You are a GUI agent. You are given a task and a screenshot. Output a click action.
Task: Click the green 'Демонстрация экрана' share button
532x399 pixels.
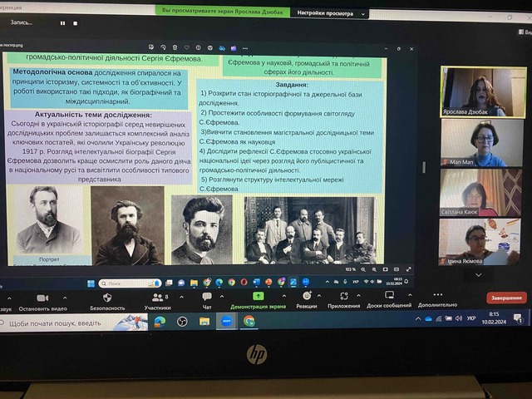point(259,301)
